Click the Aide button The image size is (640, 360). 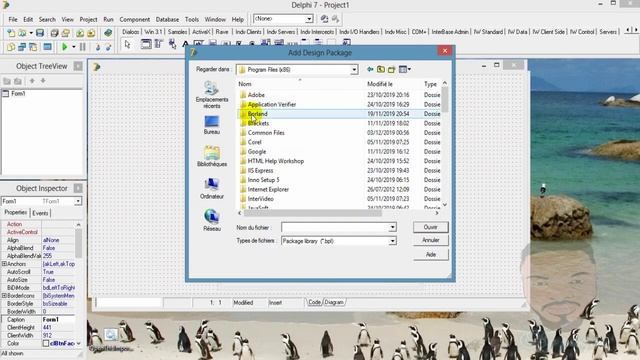pyautogui.click(x=430, y=254)
